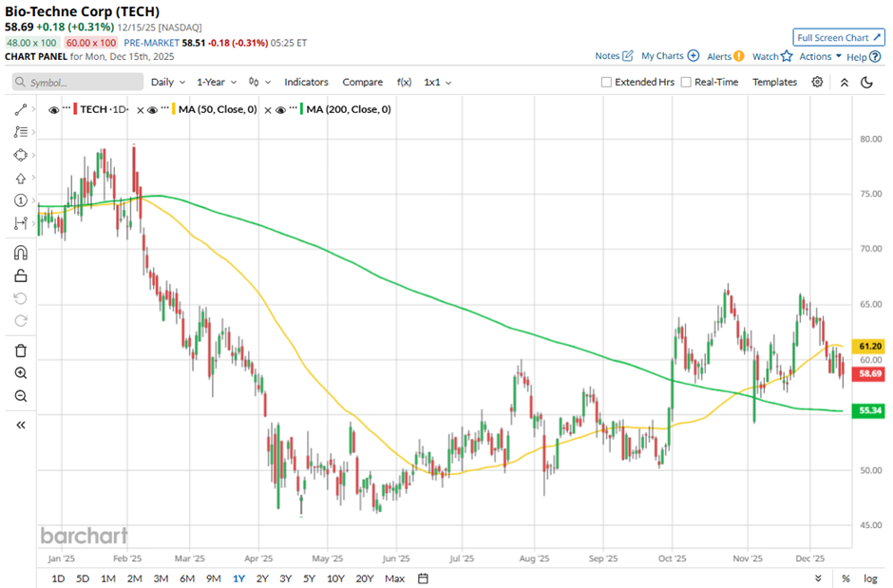The image size is (893, 588).
Task: Click the TECH series red color swatch
Action: (x=75, y=109)
